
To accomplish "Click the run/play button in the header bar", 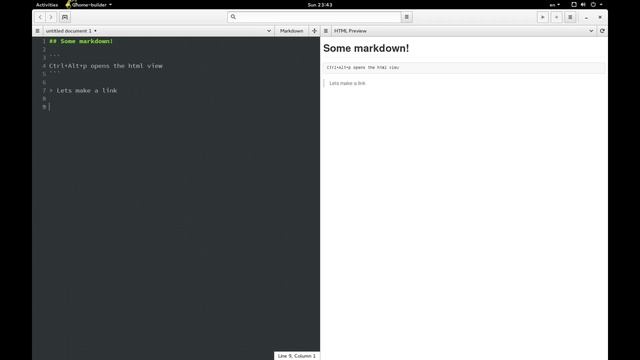I will pos(542,17).
